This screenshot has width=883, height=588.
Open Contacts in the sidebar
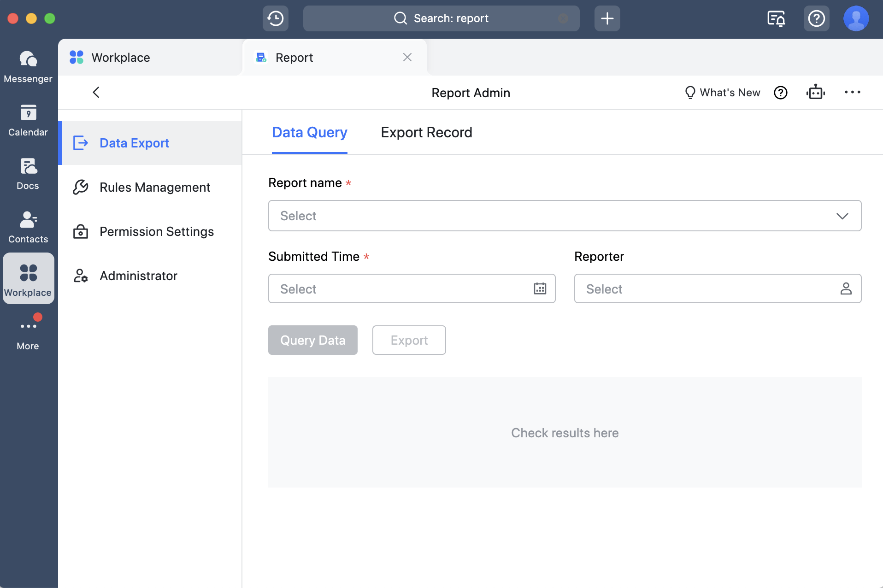28,227
